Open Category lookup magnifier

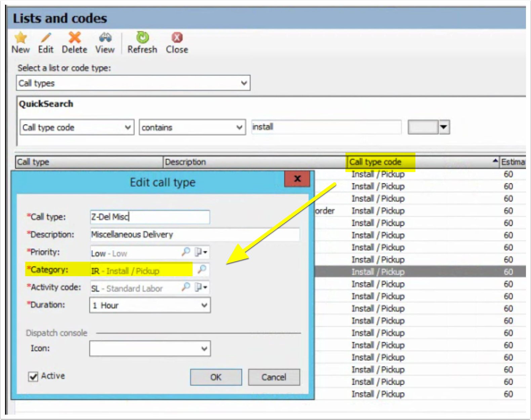202,269
